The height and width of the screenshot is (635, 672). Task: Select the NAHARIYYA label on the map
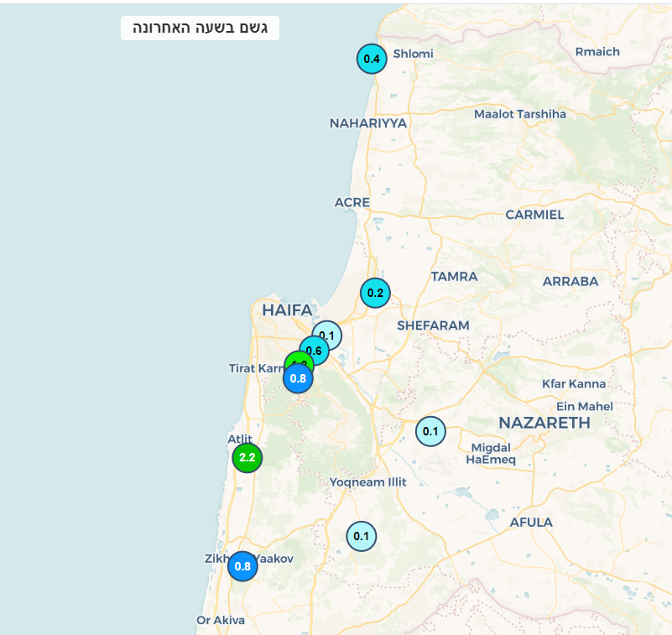[x=367, y=123]
